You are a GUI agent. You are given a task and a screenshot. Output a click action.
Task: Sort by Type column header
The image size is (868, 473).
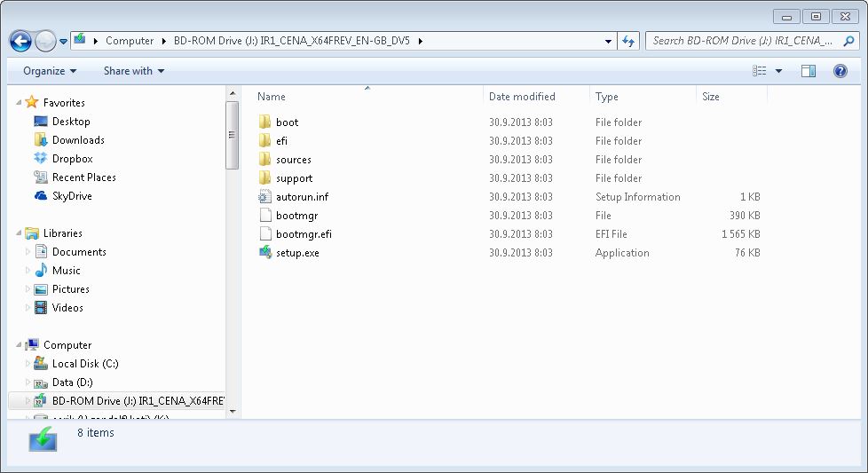607,96
